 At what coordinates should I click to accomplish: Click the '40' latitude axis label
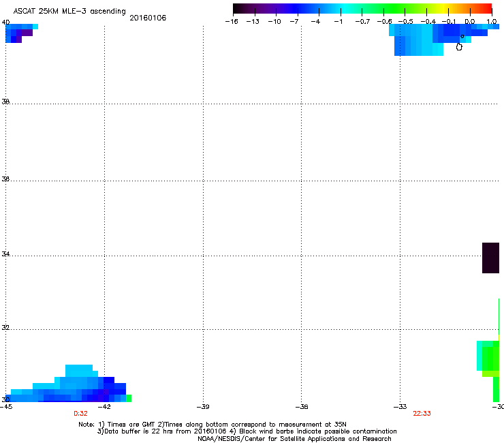5,22
